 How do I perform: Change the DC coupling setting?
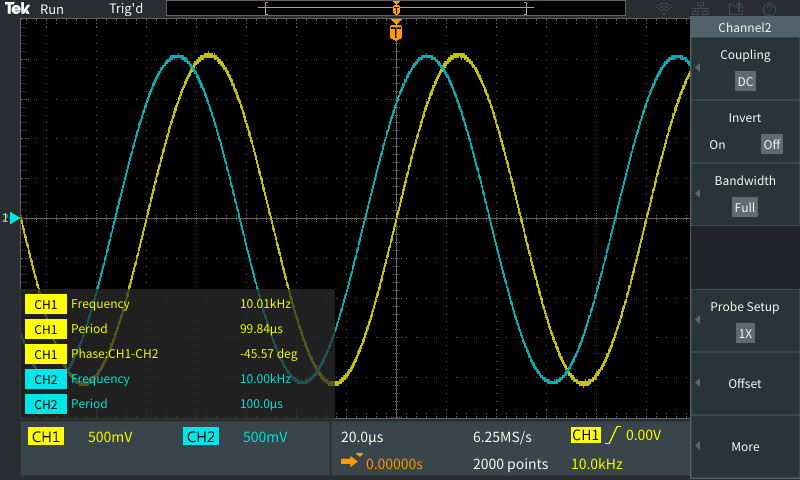pyautogui.click(x=745, y=82)
